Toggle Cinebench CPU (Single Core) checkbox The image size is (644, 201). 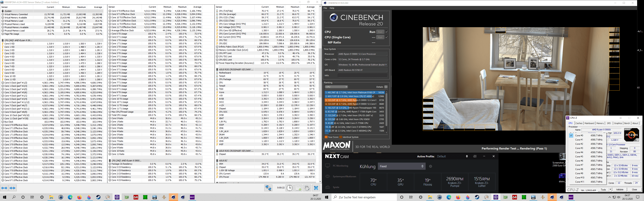coord(387,37)
